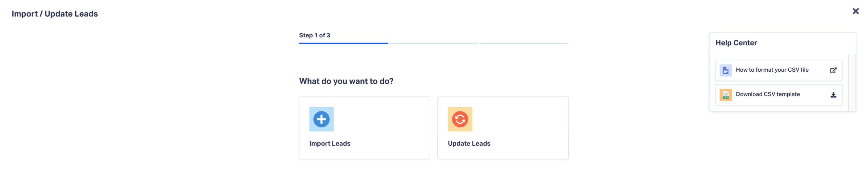The height and width of the screenshot is (180, 868).
Task: Click the Import / Update Leads page title
Action: click(x=55, y=14)
